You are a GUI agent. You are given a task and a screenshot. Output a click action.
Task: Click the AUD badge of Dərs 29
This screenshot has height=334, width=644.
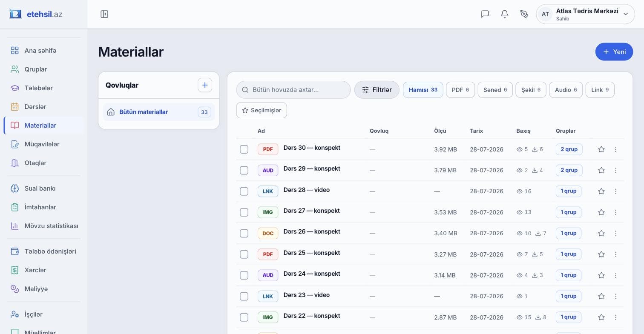point(268,170)
